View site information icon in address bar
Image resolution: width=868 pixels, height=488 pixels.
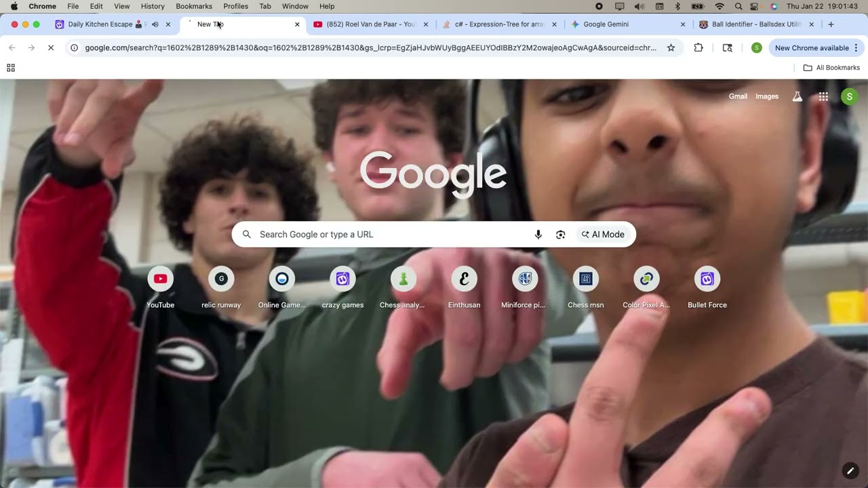(x=74, y=48)
